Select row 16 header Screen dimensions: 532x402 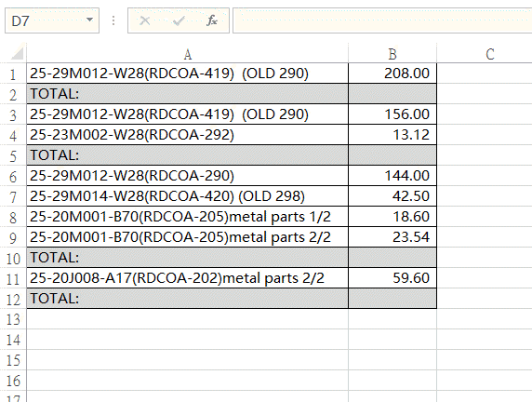[x=13, y=381]
